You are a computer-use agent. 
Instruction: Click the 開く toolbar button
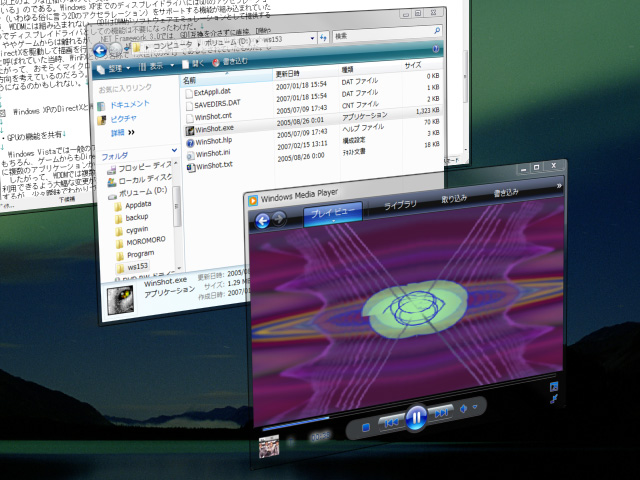(x=193, y=64)
